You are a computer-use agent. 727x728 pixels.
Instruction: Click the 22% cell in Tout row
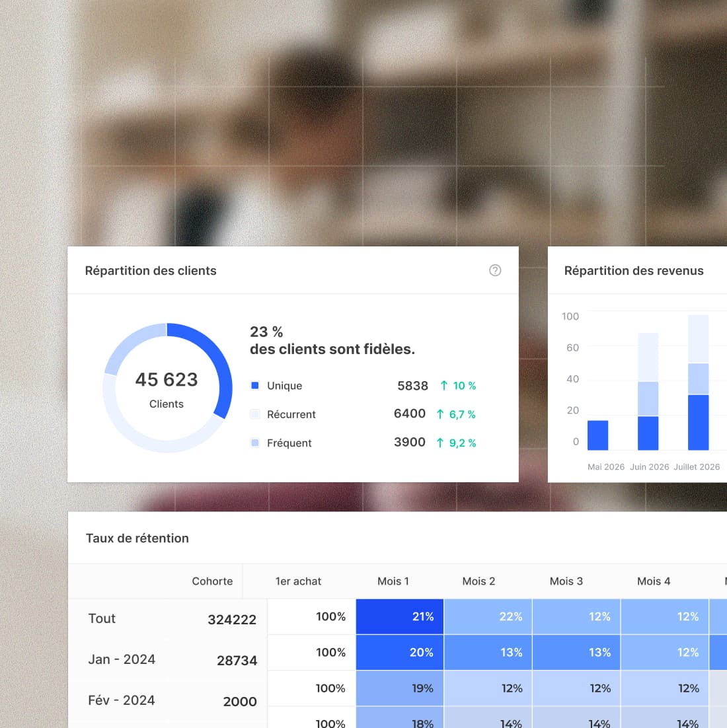pos(488,616)
